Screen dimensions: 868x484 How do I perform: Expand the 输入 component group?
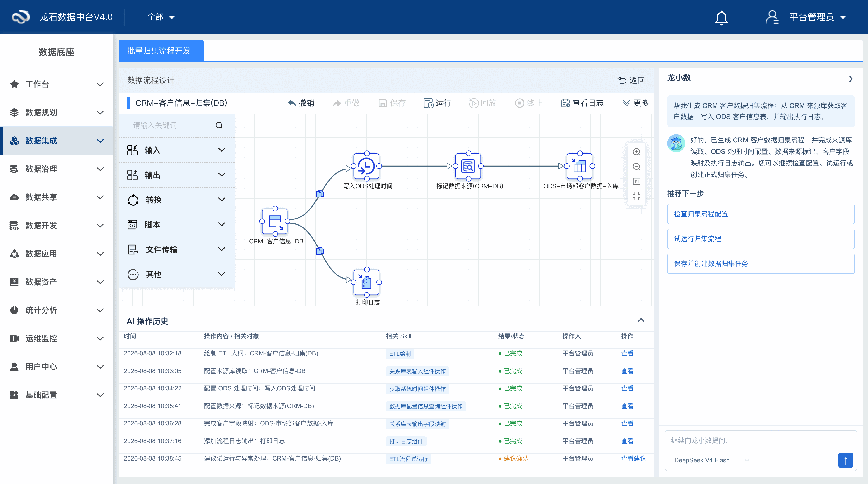[x=177, y=150]
